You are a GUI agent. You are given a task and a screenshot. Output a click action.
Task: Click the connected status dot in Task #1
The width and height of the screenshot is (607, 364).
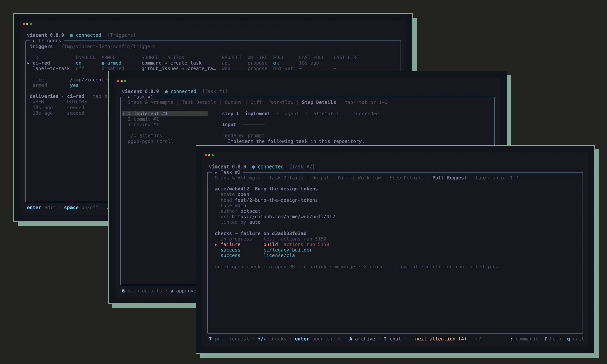point(166,92)
